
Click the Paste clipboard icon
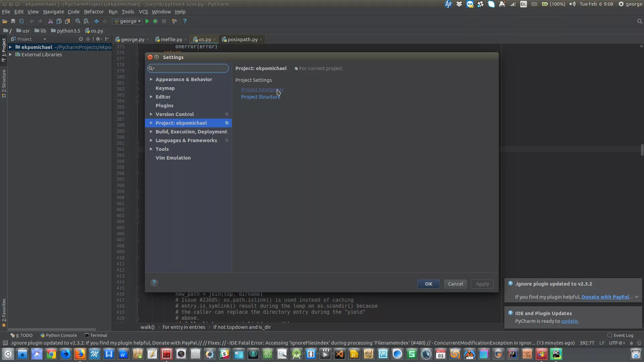67,21
